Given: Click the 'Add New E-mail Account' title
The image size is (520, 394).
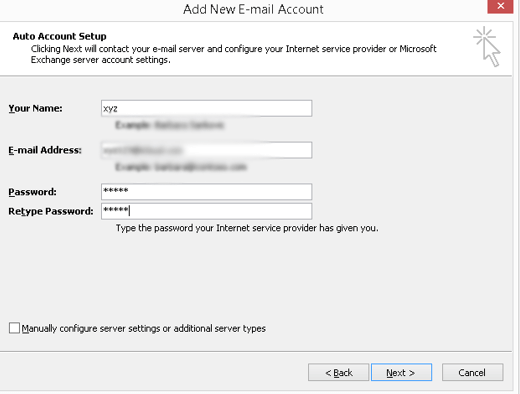Looking at the screenshot, I should point(253,9).
